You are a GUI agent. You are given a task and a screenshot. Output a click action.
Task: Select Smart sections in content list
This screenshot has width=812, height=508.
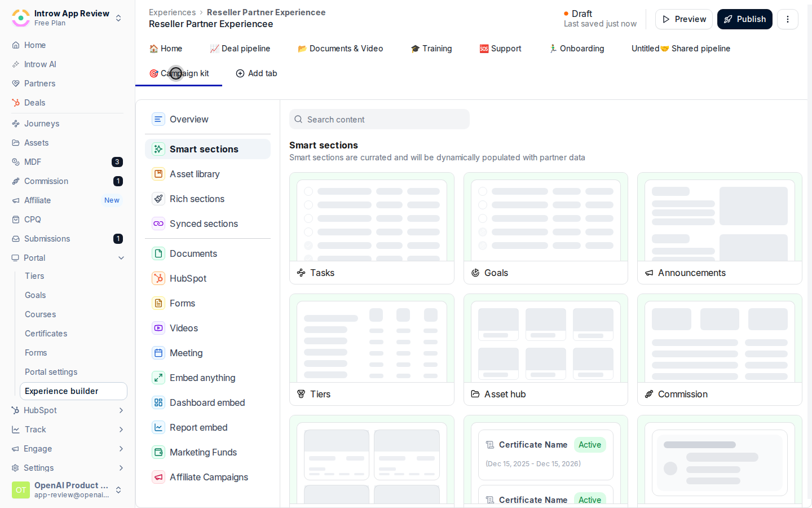[208, 149]
